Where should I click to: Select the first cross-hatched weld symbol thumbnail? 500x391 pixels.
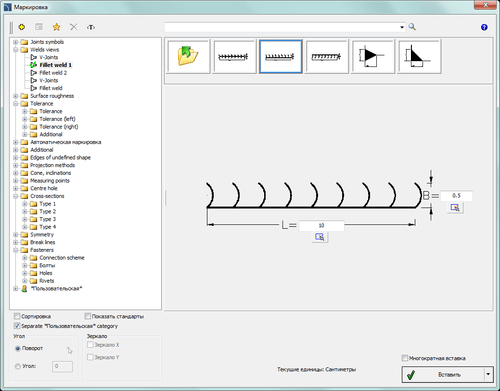pos(234,56)
